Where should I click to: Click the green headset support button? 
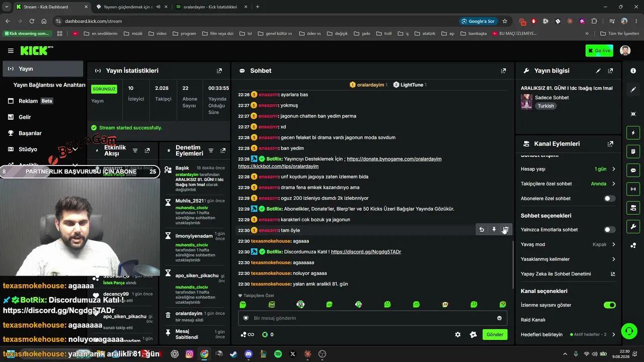(629, 331)
